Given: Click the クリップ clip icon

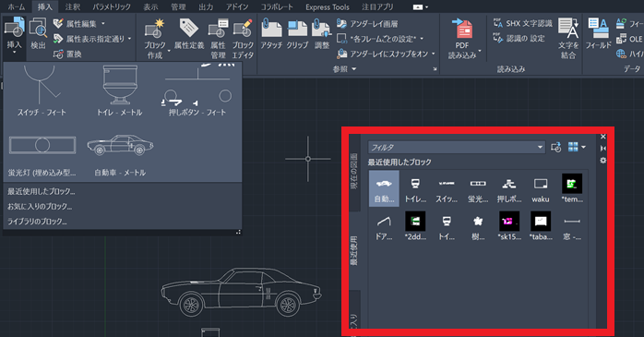Looking at the screenshot, I should pos(297,34).
